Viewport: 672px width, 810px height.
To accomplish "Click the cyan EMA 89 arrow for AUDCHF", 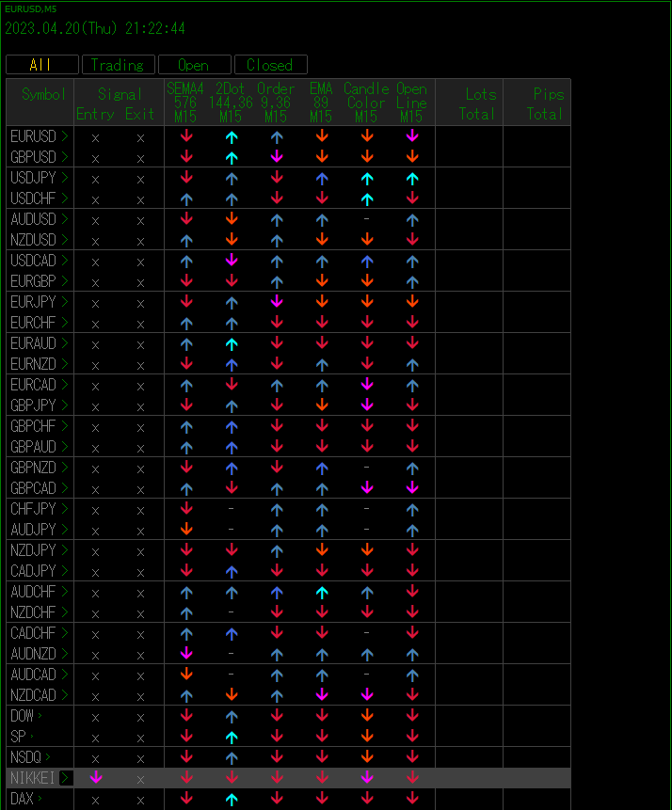I will pyautogui.click(x=322, y=592).
